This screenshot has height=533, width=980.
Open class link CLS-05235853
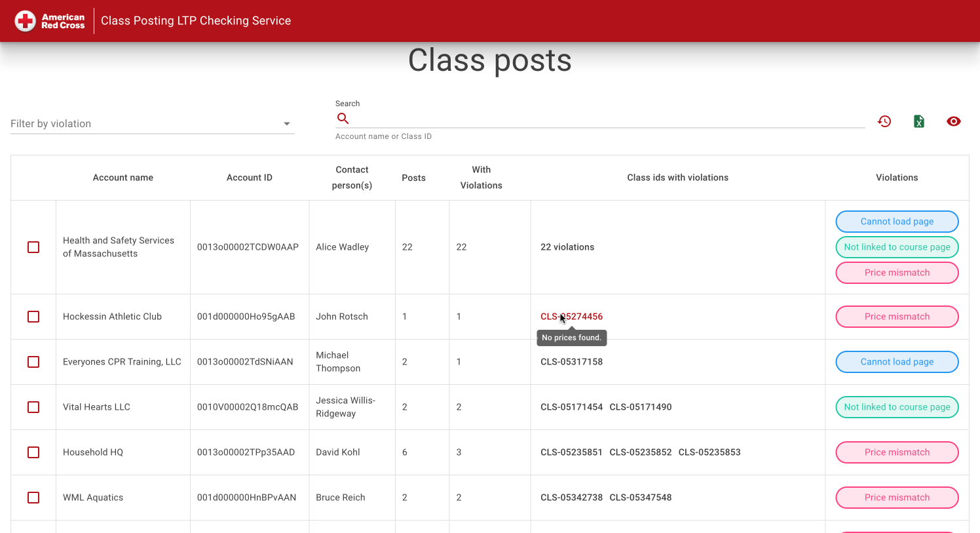point(709,452)
